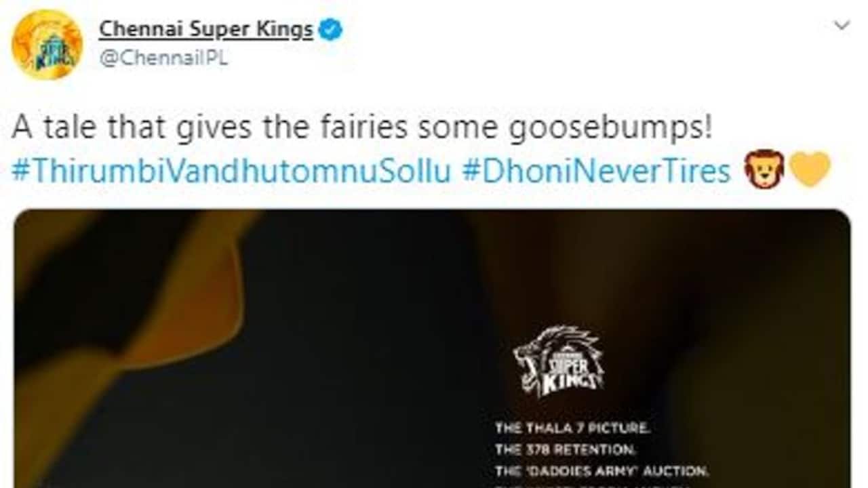Select "THE THALA 7 PICTURE" text line
Viewport: 868px width, 488px height.
coord(573,428)
